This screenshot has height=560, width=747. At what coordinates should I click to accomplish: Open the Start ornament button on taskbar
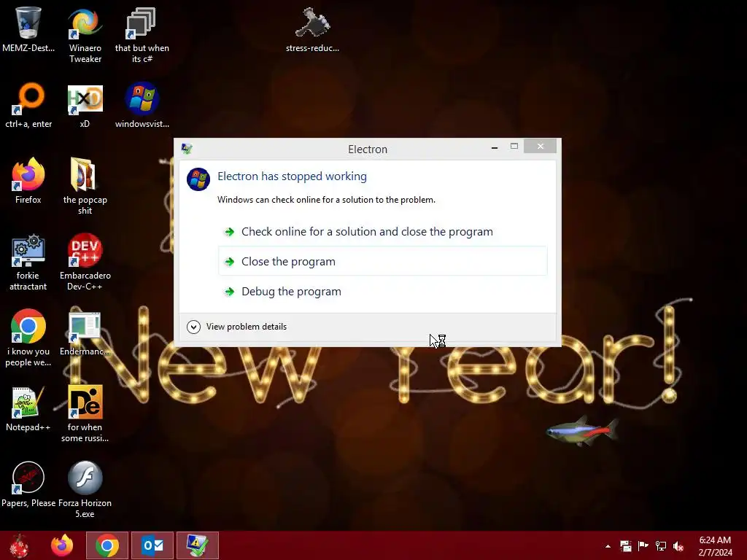[x=19, y=545]
